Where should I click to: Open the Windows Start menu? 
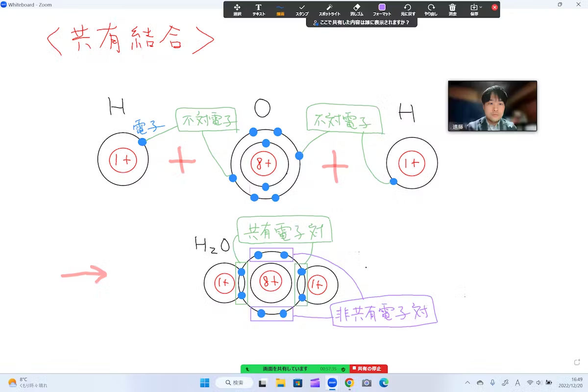(205, 383)
